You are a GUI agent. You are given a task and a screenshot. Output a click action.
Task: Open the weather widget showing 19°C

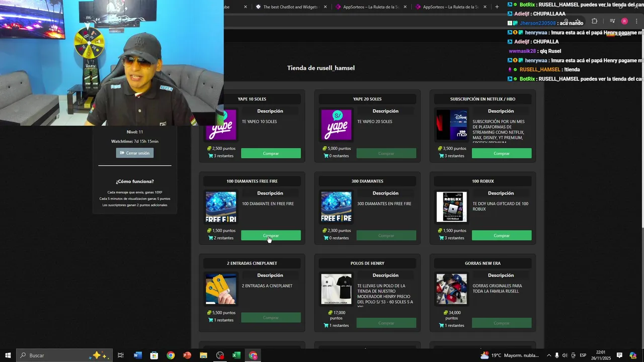click(x=510, y=355)
